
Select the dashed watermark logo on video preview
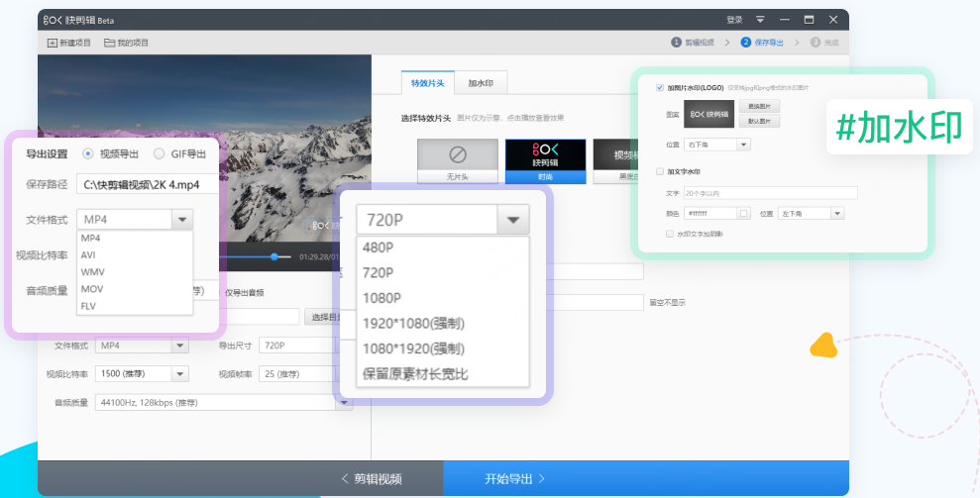[322, 226]
